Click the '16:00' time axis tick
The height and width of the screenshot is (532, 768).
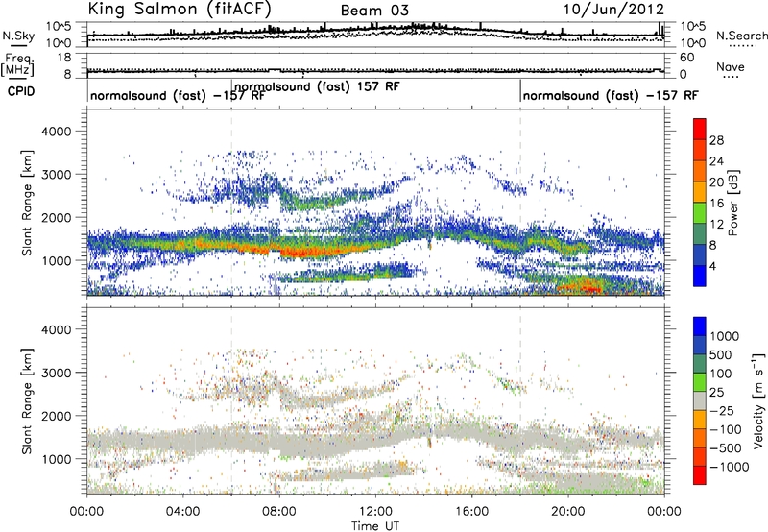point(471,512)
